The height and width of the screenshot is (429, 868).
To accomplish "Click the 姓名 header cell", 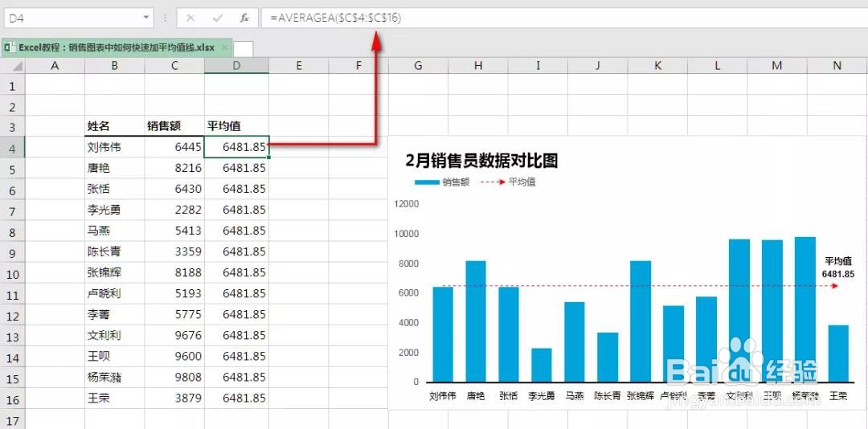I will click(x=115, y=126).
